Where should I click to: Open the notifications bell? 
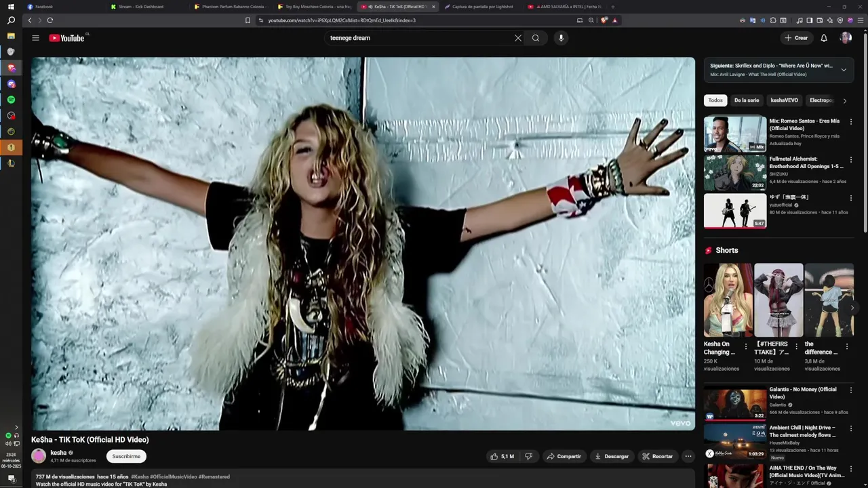[824, 38]
